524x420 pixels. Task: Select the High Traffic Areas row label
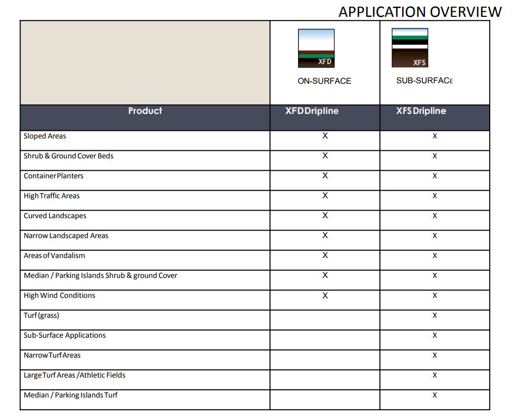coord(52,196)
